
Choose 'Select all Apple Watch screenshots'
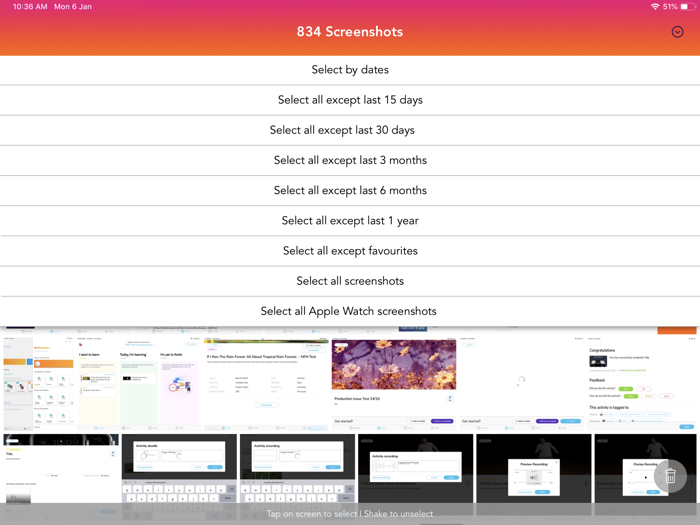(x=350, y=311)
